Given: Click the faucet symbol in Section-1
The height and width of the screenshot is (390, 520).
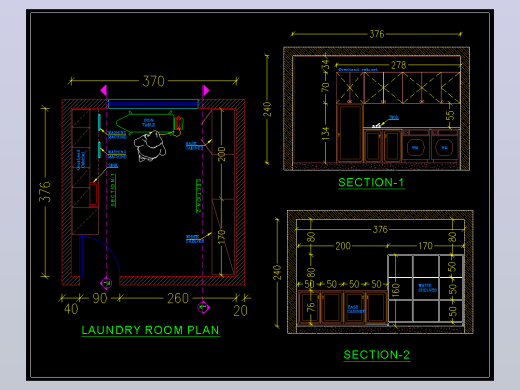Looking at the screenshot, I should [376, 126].
